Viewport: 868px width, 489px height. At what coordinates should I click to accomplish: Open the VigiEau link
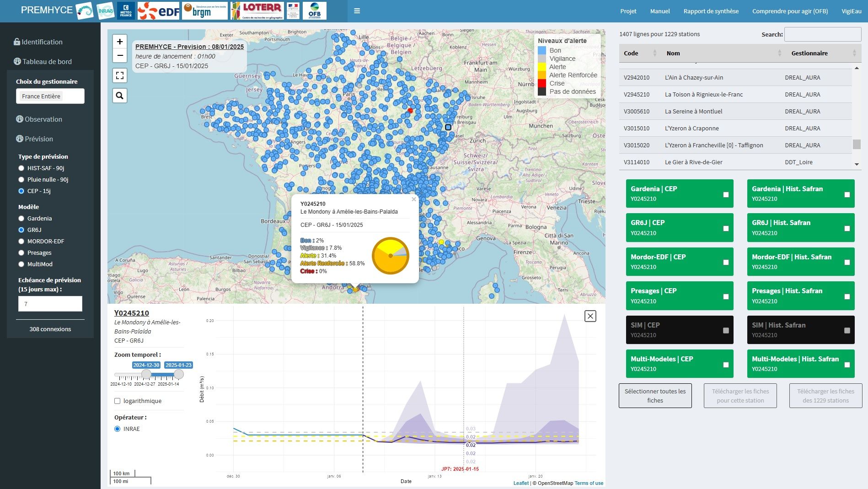(x=852, y=11)
